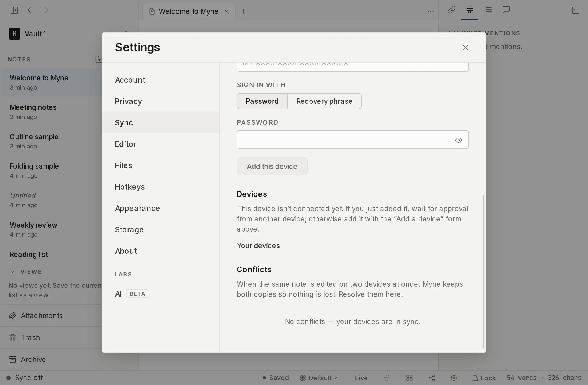
Task: Click the sync key input field
Action: click(353, 67)
